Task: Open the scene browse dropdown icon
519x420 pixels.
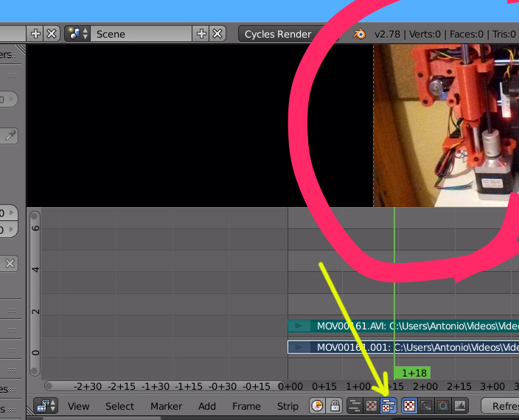Action: (77, 34)
